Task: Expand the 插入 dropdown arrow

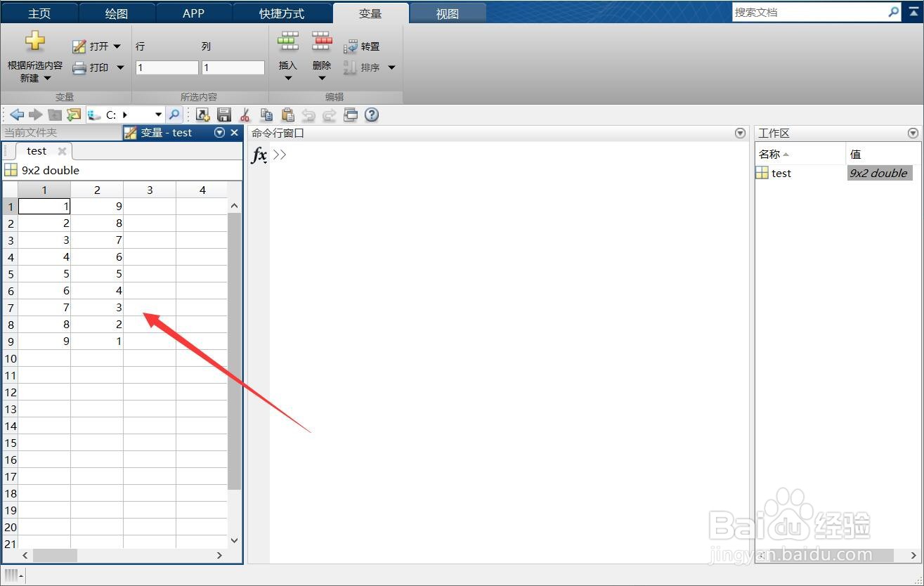Action: 288,78
